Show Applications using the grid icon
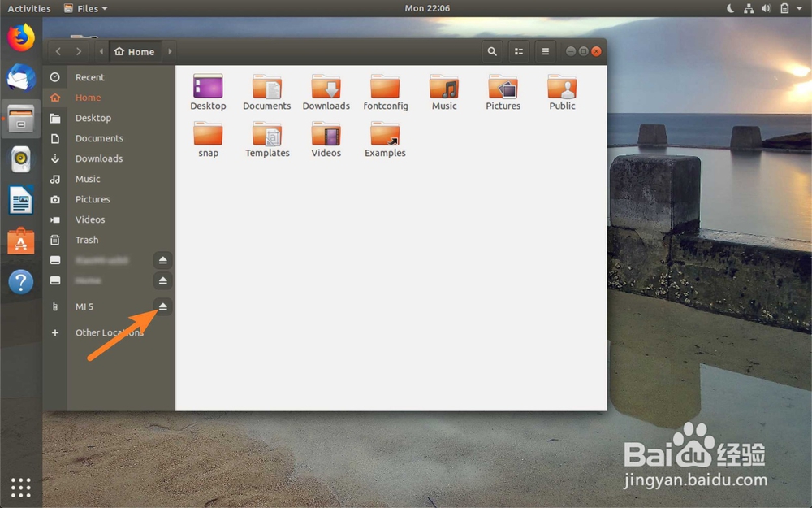 pyautogui.click(x=20, y=487)
